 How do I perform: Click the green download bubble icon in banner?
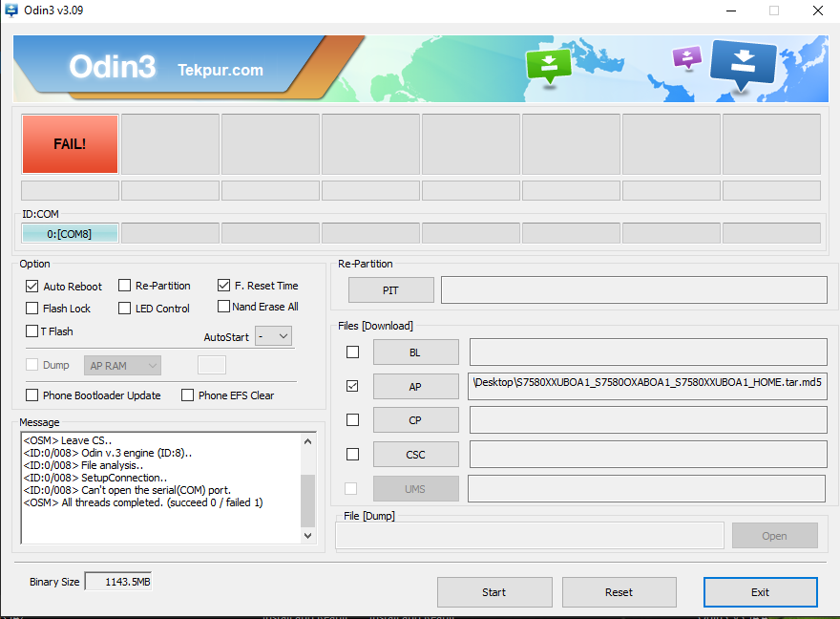(x=548, y=65)
